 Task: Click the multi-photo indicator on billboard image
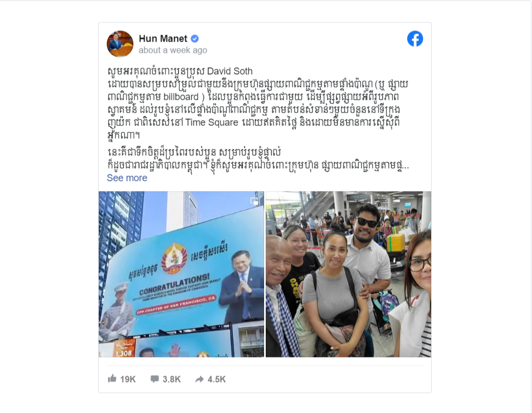pos(255,201)
